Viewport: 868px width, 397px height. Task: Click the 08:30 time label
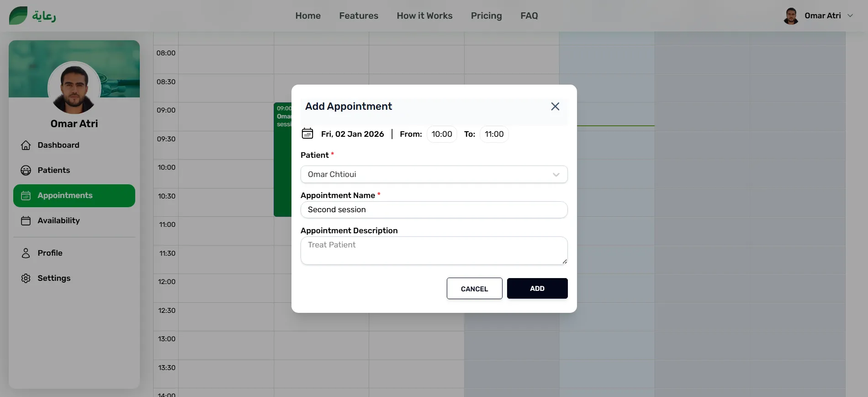tap(166, 82)
